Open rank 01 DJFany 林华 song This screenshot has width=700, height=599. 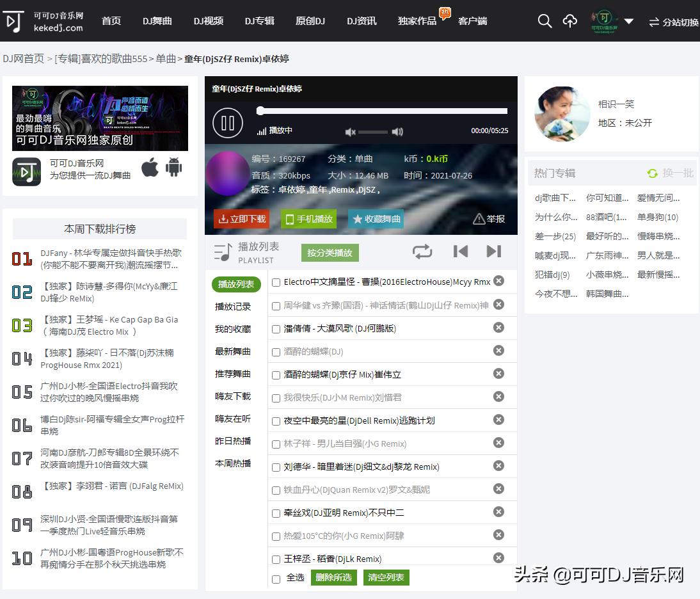111,259
